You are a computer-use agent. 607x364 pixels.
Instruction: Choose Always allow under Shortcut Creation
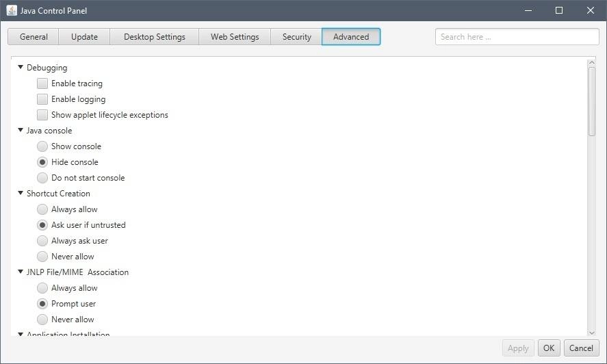tap(42, 209)
